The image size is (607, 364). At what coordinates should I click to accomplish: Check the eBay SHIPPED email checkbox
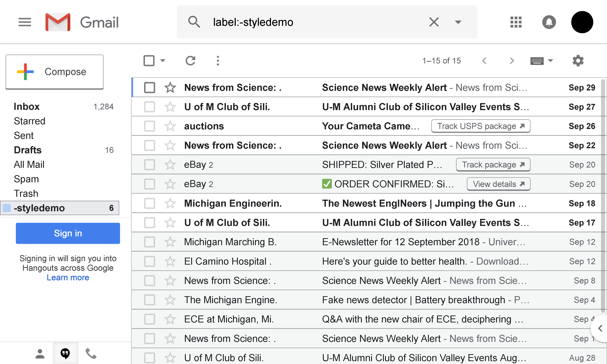(x=149, y=165)
